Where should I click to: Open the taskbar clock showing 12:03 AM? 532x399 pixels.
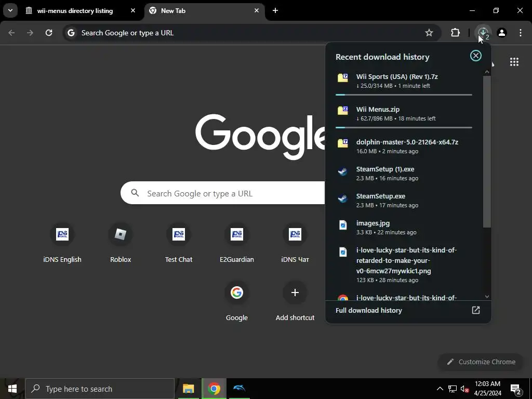pyautogui.click(x=487, y=389)
